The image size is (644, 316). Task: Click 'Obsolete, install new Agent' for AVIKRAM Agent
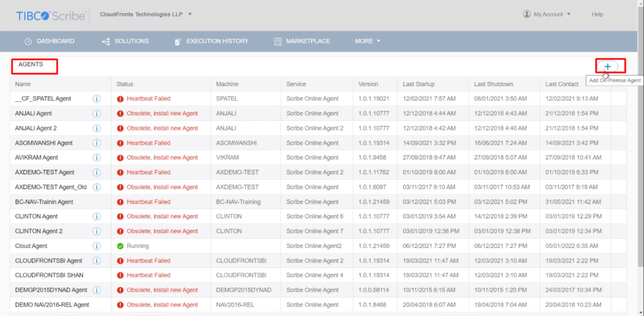coord(162,157)
